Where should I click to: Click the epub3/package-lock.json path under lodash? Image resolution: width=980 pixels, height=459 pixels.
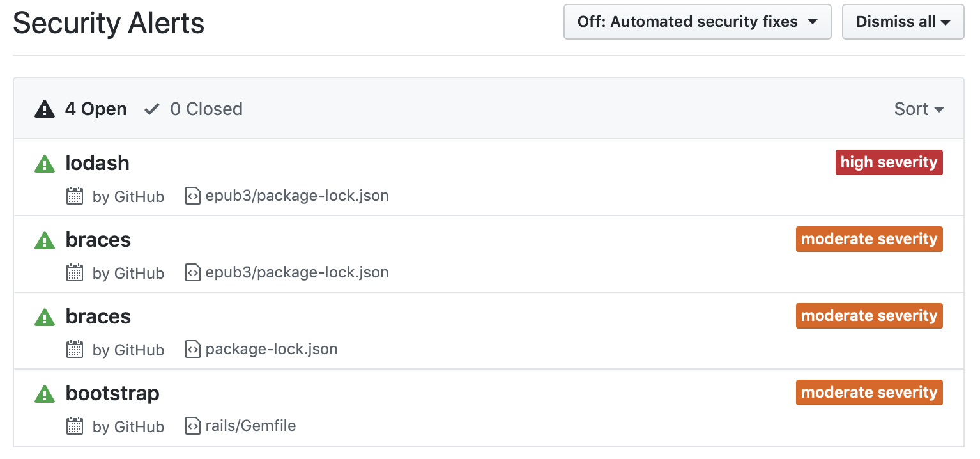(297, 196)
